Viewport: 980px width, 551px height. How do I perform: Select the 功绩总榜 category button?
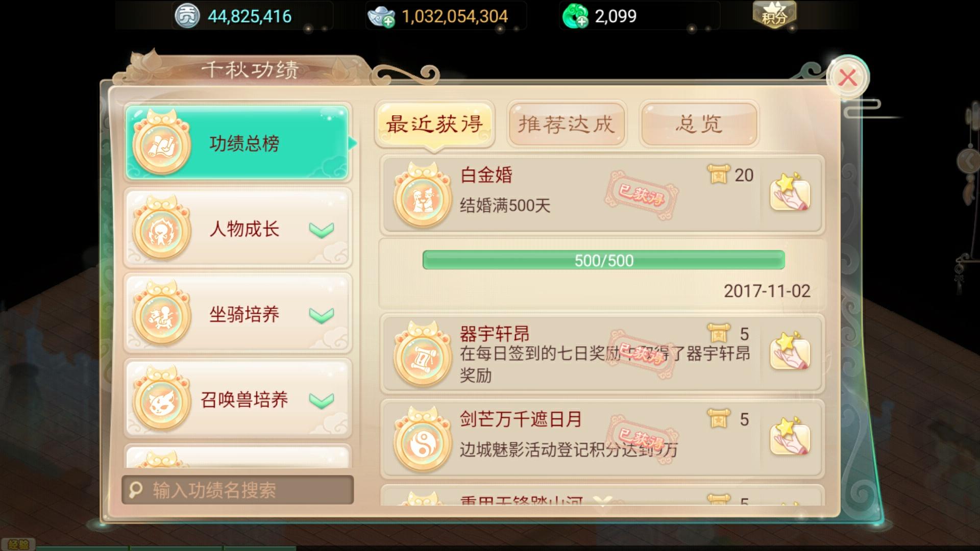[238, 143]
